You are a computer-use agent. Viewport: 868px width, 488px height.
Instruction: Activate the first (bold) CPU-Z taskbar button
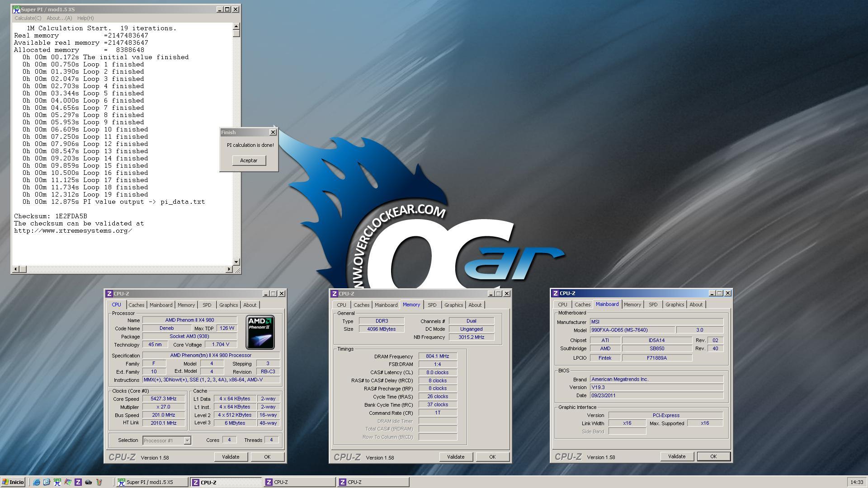tap(226, 482)
